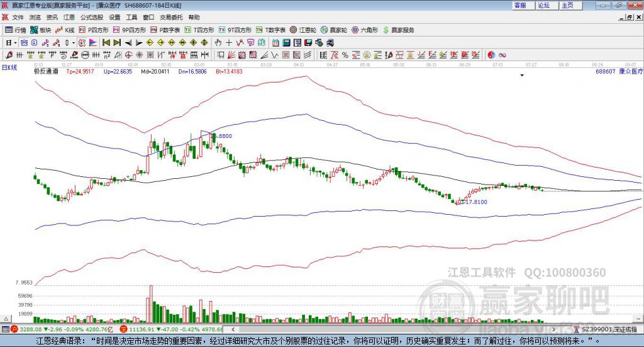Click the Md=20.0411 value

(x=155, y=71)
